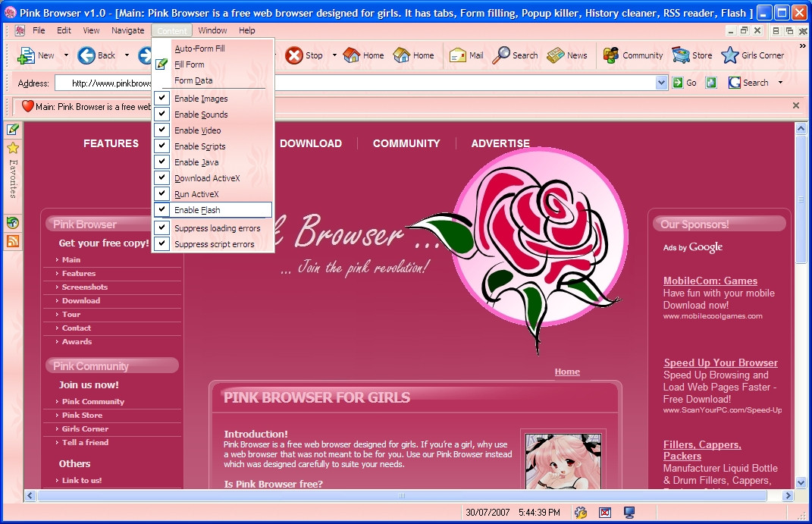The height and width of the screenshot is (524, 812).
Task: Expand the New button dropdown arrow
Action: [x=66, y=55]
